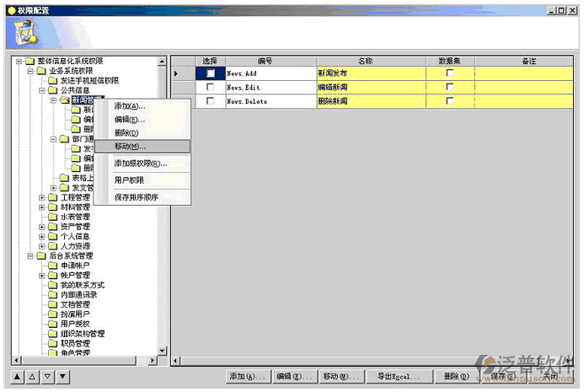Collapse the 业务系统权限 node

[x=30, y=71]
